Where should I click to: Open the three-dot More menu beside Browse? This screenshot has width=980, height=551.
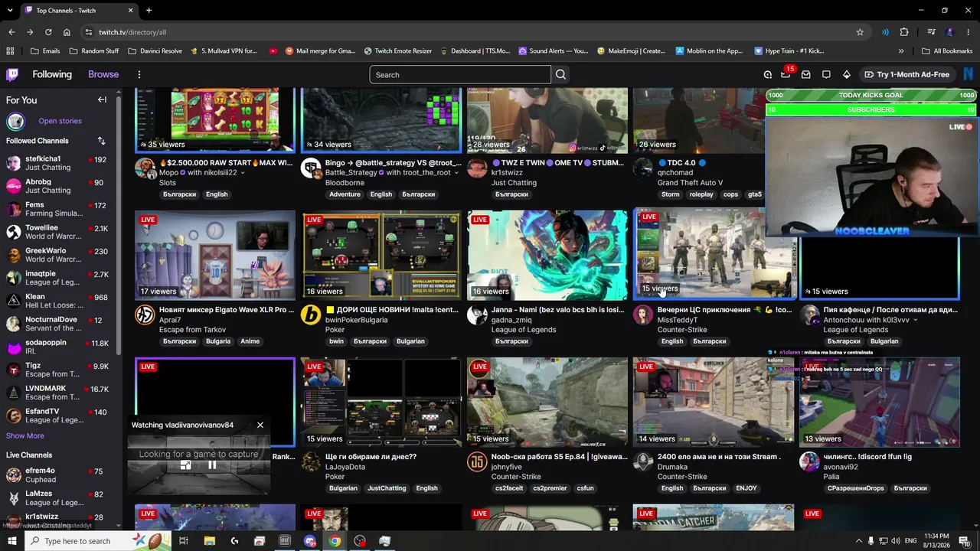pos(139,74)
